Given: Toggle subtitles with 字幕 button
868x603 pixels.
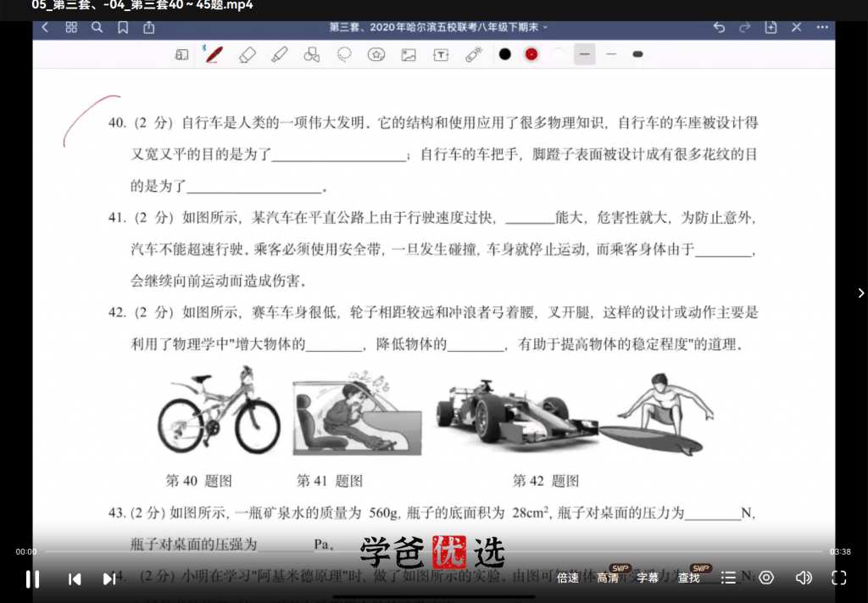Looking at the screenshot, I should pyautogui.click(x=648, y=578).
